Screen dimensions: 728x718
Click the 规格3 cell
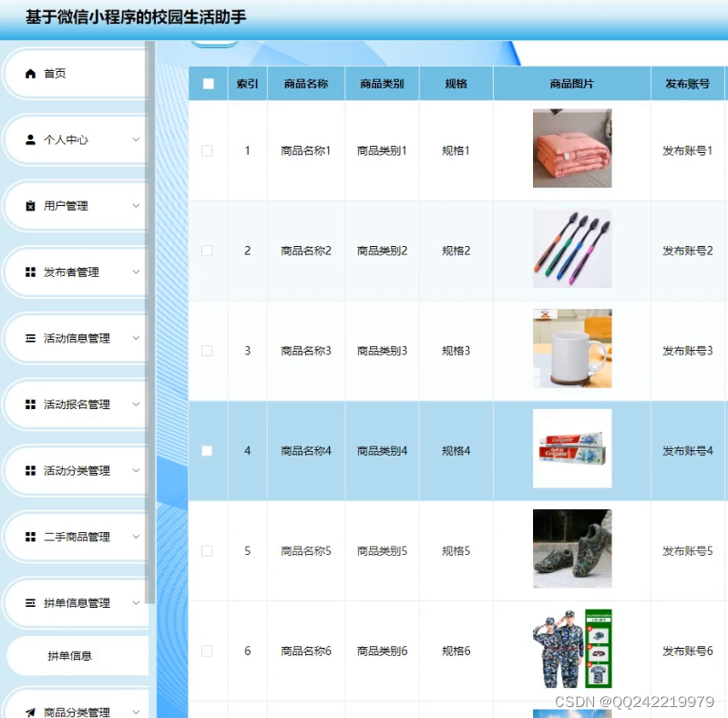point(456,351)
